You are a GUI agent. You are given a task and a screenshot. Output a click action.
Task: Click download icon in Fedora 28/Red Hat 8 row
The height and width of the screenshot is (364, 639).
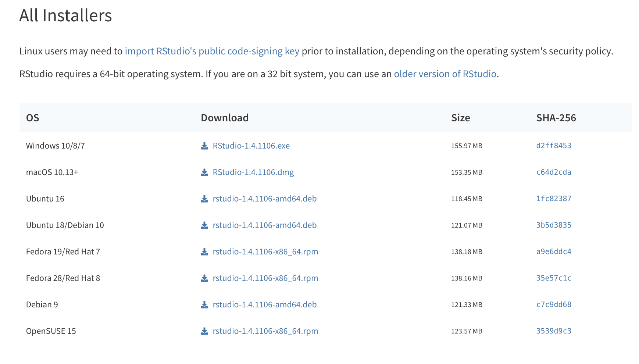click(204, 278)
